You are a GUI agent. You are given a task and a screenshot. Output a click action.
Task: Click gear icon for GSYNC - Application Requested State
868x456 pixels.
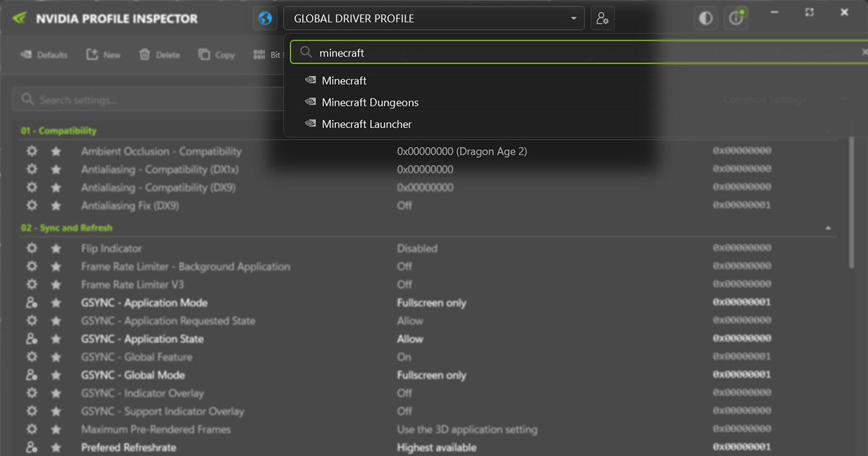31,321
